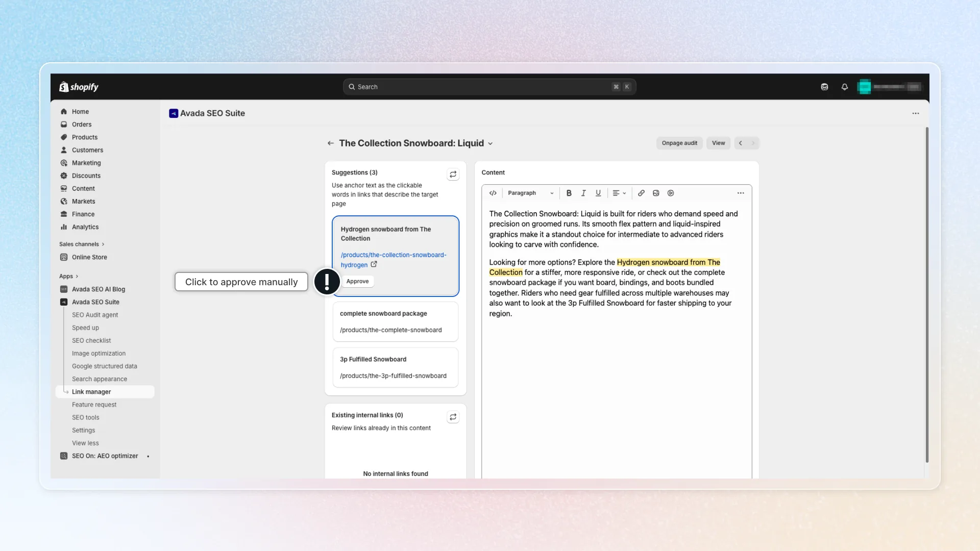
Task: Insert a video from the editor toolbar
Action: coord(671,193)
